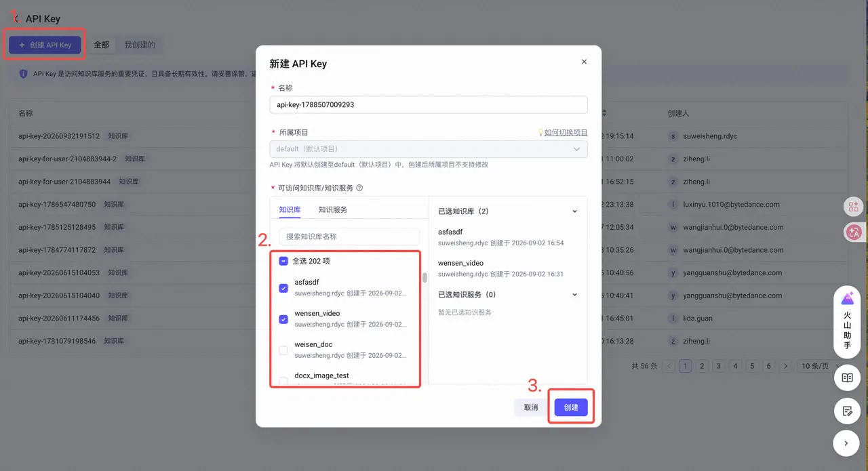Click the 名称 input field
Screen dimensions: 868x471
[429, 104]
